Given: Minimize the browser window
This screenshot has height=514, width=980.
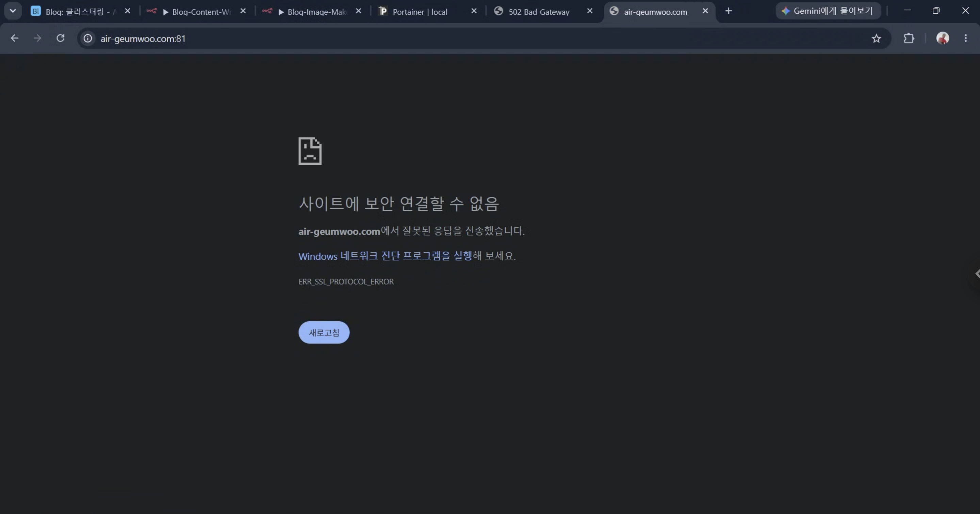Looking at the screenshot, I should click(x=907, y=11).
